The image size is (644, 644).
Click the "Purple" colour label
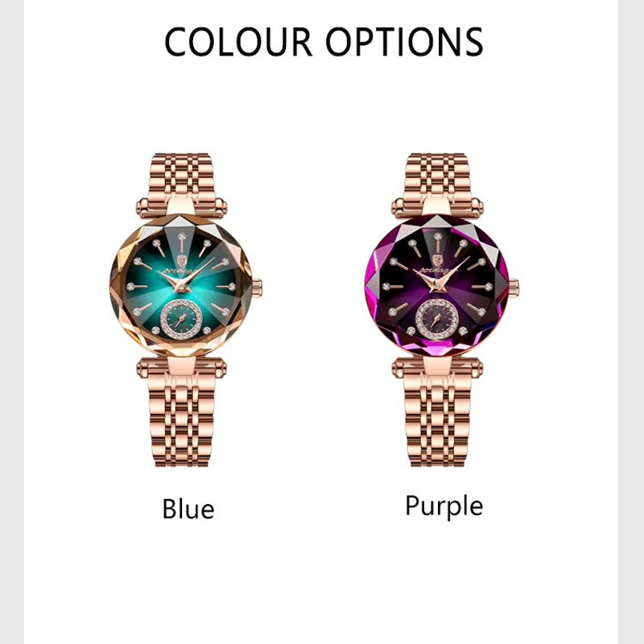point(444,506)
